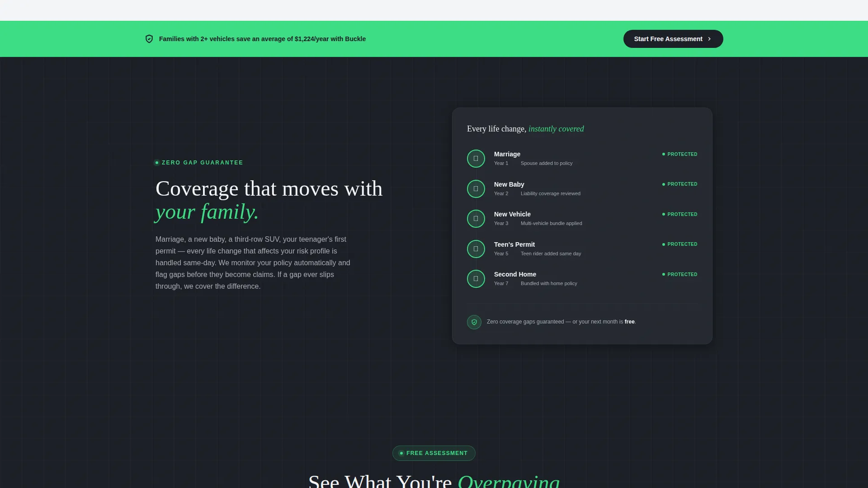The height and width of the screenshot is (488, 868).
Task: Click 'Liability coverage reviewed' text
Action: coord(551,193)
